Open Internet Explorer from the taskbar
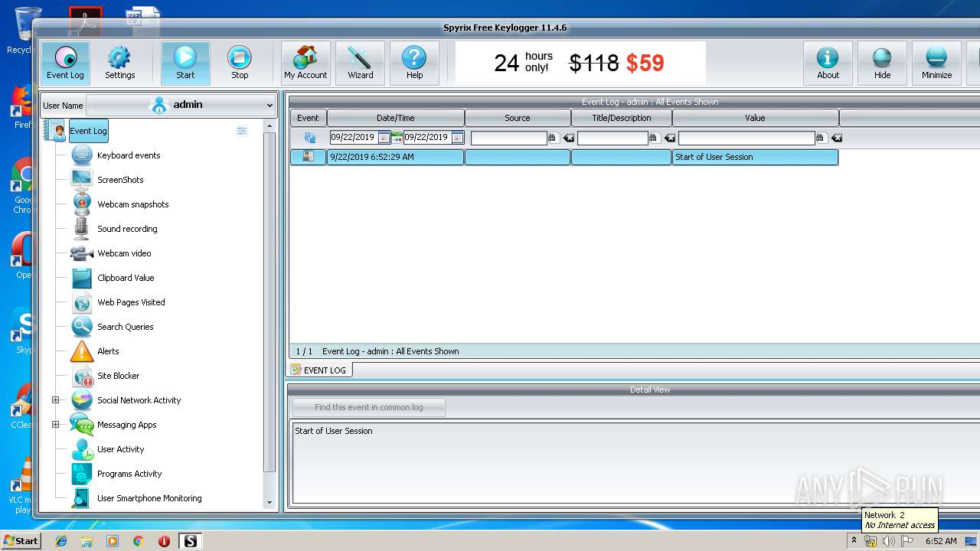 [61, 541]
